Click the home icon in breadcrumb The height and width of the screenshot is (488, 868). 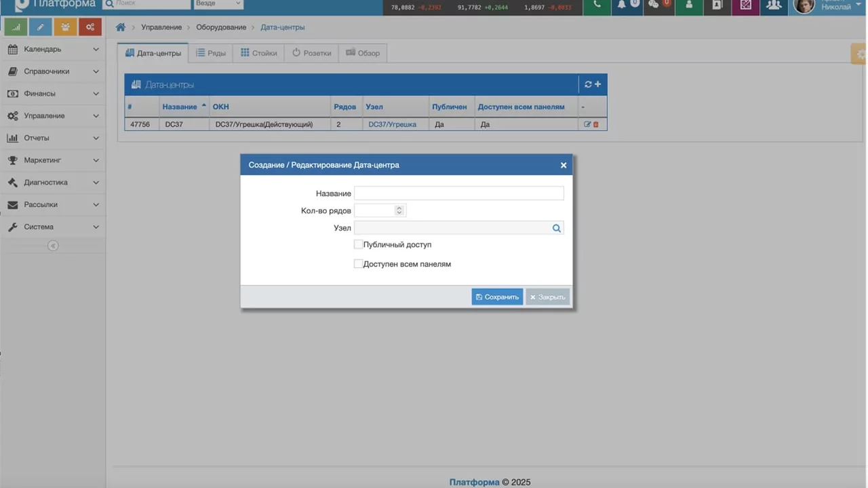[121, 27]
